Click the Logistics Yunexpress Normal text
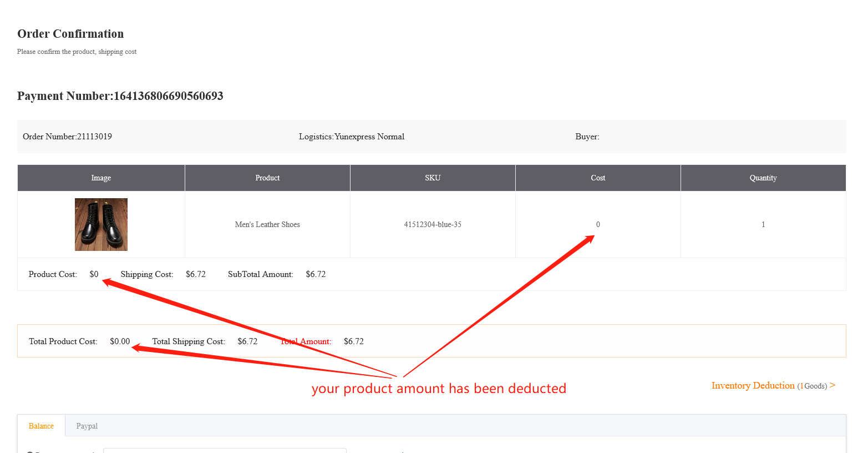868x453 pixels. 352,137
